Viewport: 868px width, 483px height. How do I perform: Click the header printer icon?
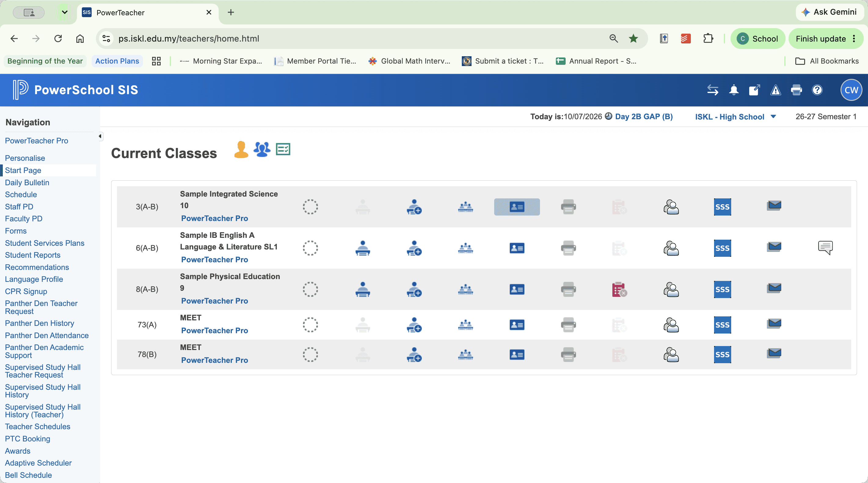pyautogui.click(x=796, y=90)
